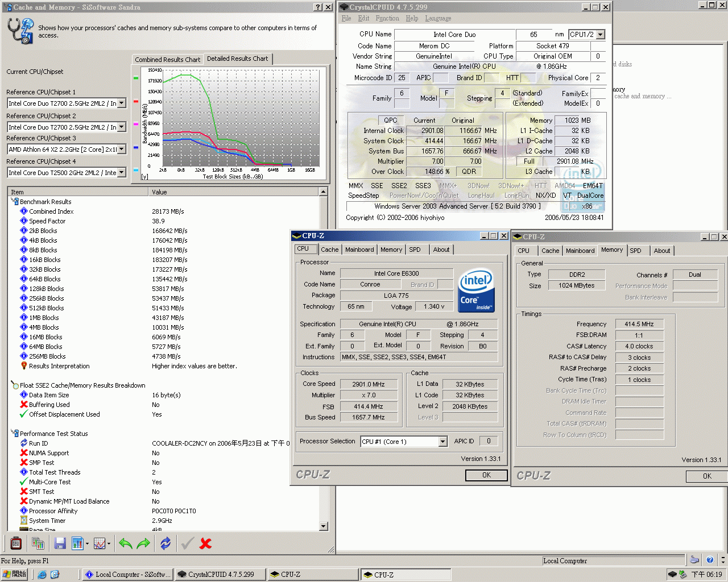Click the red legend swatch beside the chart
This screenshot has width=728, height=582.
136,101
